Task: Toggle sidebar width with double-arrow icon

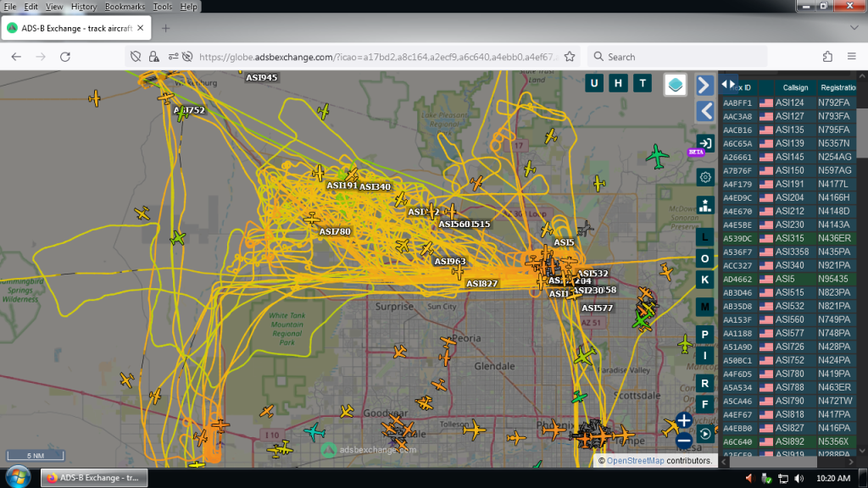Action: pyautogui.click(x=728, y=84)
